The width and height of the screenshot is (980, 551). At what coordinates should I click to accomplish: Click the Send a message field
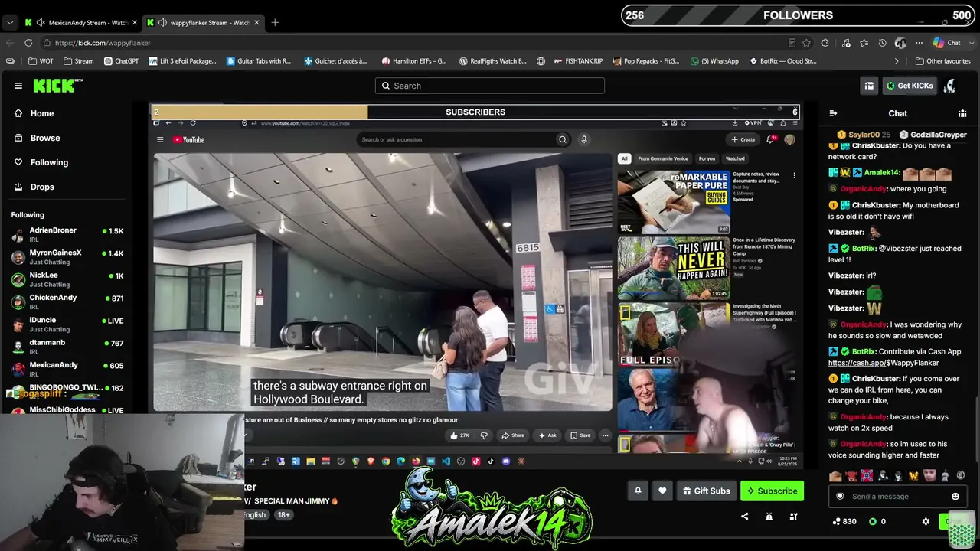897,497
